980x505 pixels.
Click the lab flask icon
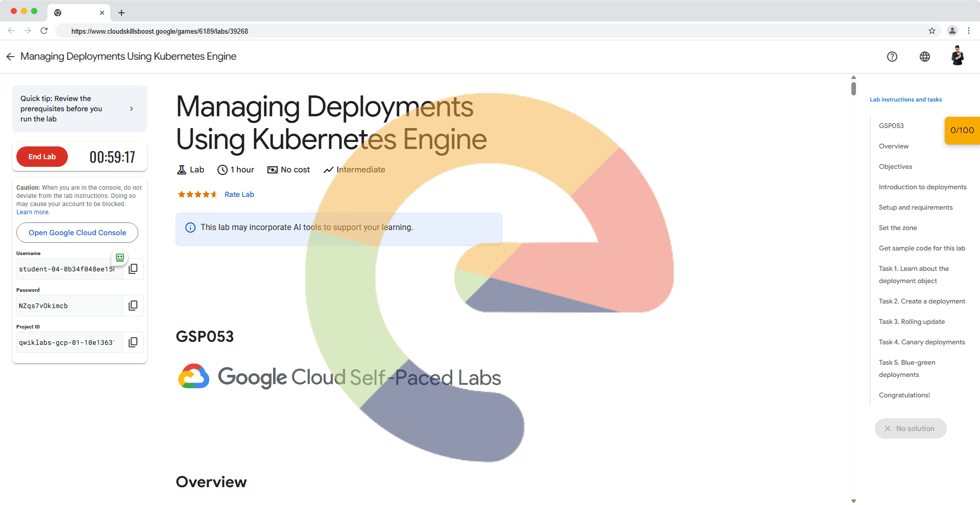coord(181,170)
